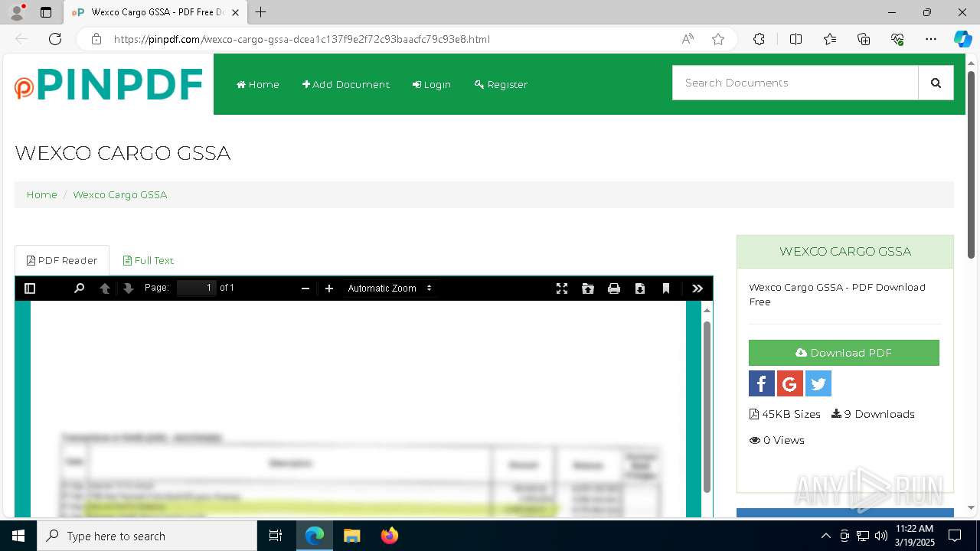The image size is (980, 551).
Task: Click the PDF viewer vertical scrollbar
Action: point(707,406)
